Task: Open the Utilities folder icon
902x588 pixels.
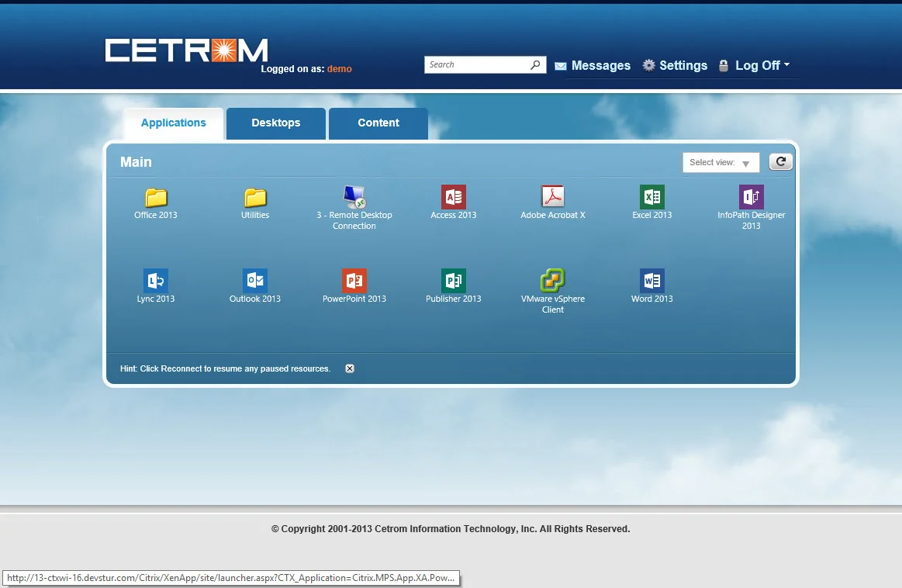Action: (255, 197)
